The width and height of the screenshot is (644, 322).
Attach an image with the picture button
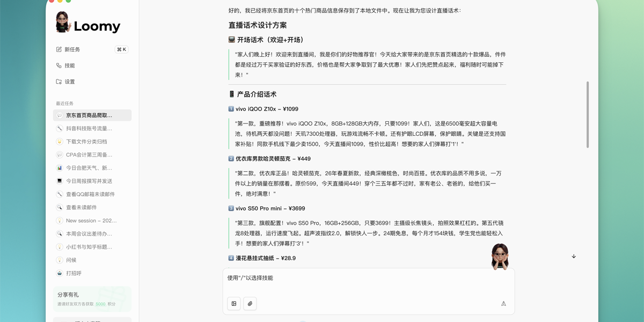coord(234,304)
